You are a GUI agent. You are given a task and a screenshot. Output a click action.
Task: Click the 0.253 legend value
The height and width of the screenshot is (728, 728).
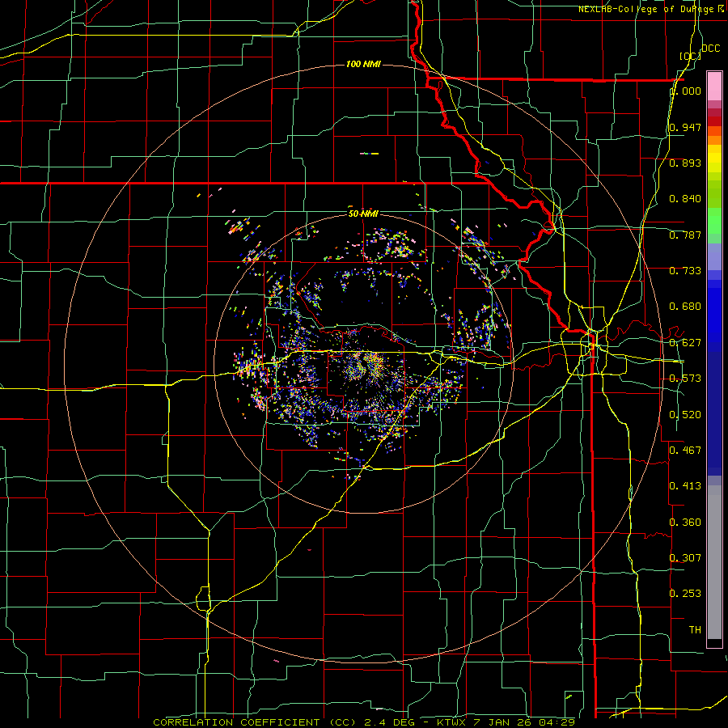click(x=685, y=594)
